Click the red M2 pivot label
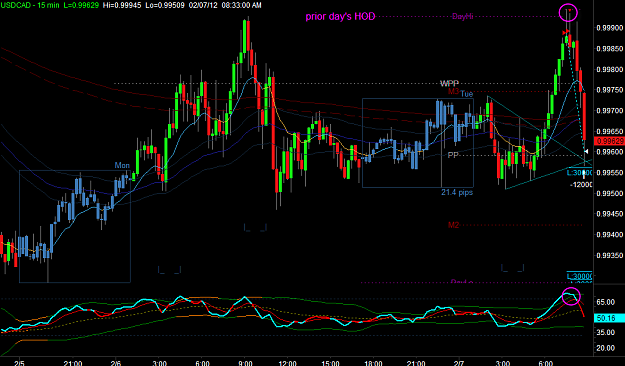This screenshot has height=366, width=625. 454,225
